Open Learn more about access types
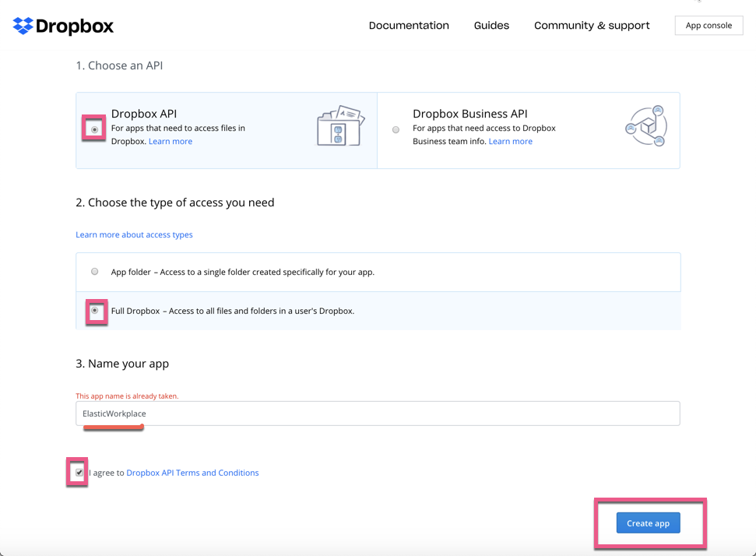Image resolution: width=756 pixels, height=556 pixels. (x=134, y=235)
